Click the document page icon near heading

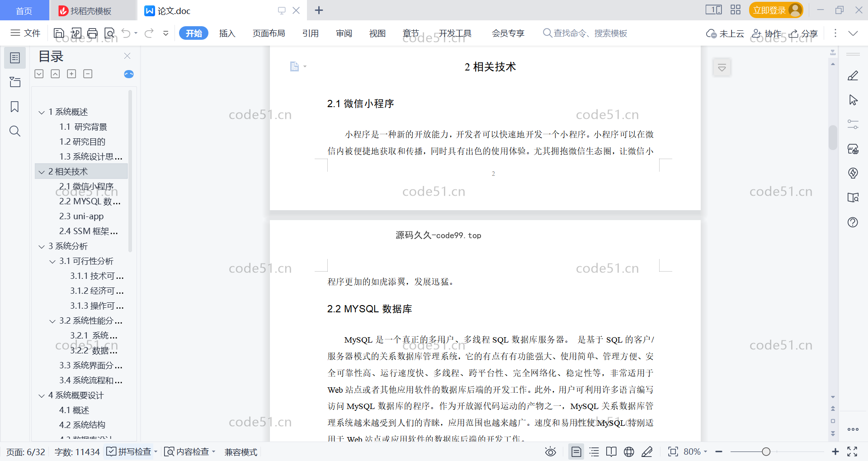[294, 66]
